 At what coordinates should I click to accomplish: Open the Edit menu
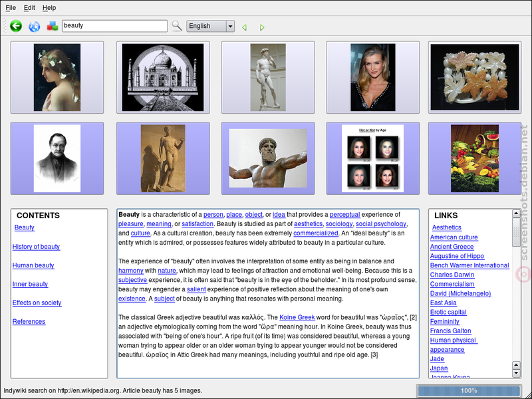tap(29, 7)
